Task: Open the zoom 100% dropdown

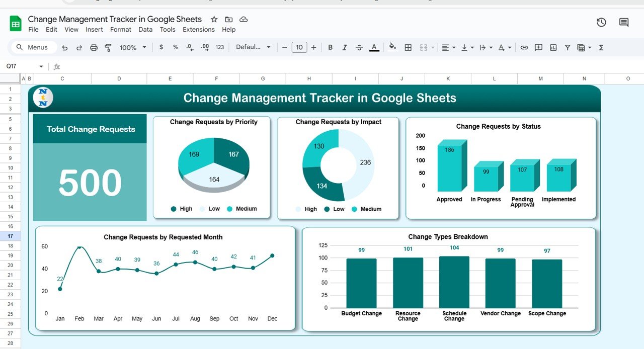Action: tap(133, 47)
